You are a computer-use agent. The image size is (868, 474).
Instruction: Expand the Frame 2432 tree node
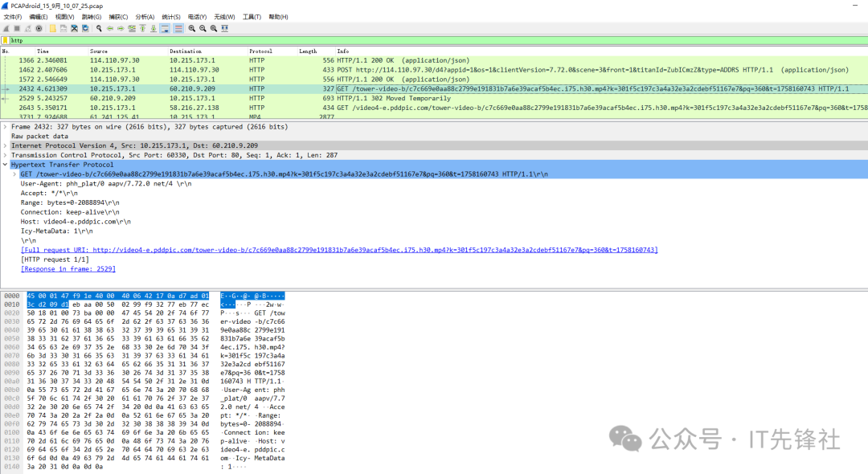[5, 127]
